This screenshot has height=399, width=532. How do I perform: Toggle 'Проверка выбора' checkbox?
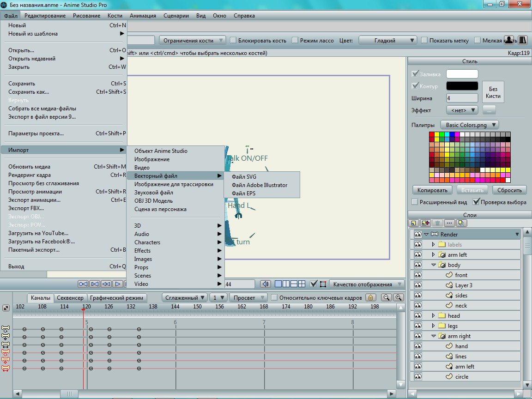pyautogui.click(x=476, y=202)
